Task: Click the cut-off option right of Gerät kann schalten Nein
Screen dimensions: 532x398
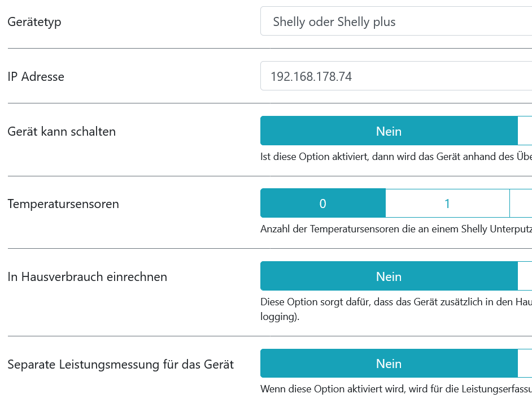Action: click(525, 131)
